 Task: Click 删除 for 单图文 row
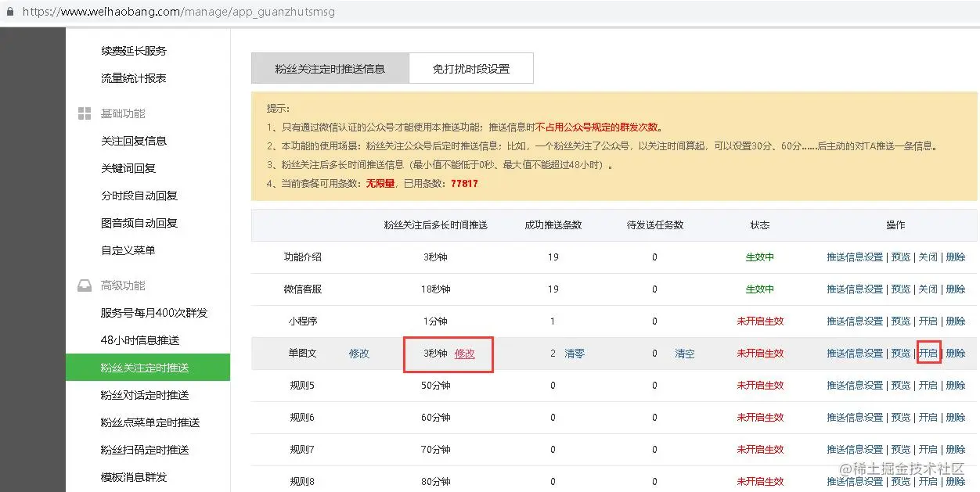[x=956, y=353]
